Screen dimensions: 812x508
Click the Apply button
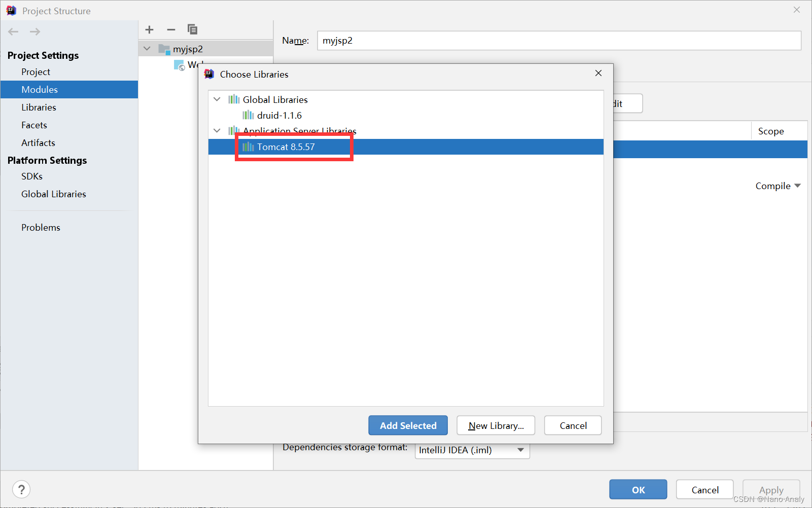(771, 489)
